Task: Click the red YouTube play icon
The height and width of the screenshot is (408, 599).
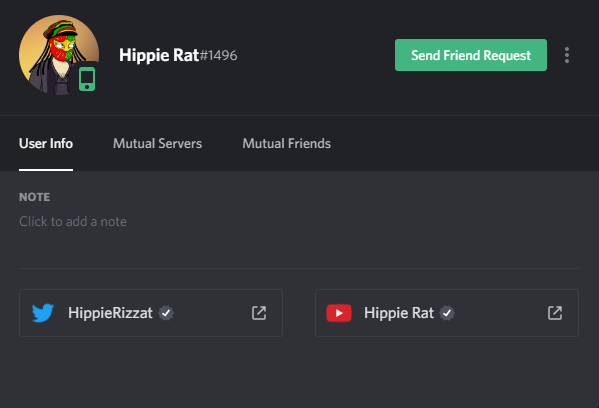Action: [339, 313]
